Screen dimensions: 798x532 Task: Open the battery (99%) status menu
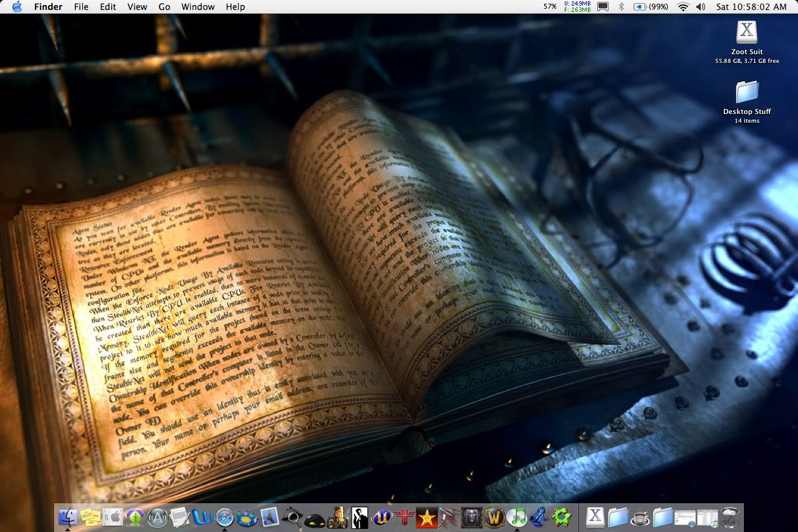coord(651,7)
